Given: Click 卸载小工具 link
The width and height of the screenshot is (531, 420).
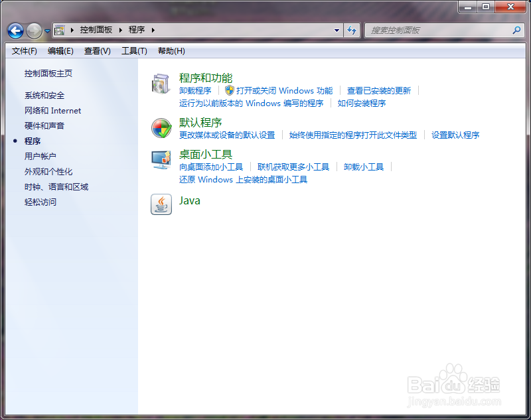Looking at the screenshot, I should coord(364,167).
